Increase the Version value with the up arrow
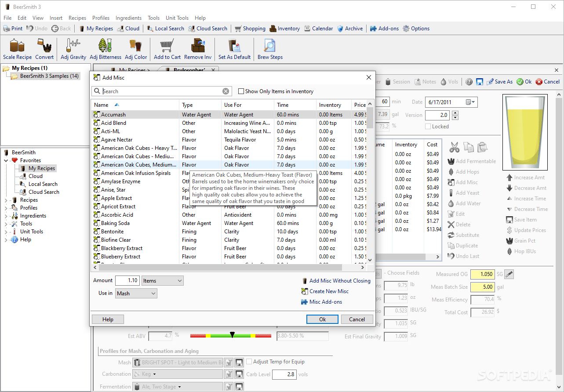 455,113
